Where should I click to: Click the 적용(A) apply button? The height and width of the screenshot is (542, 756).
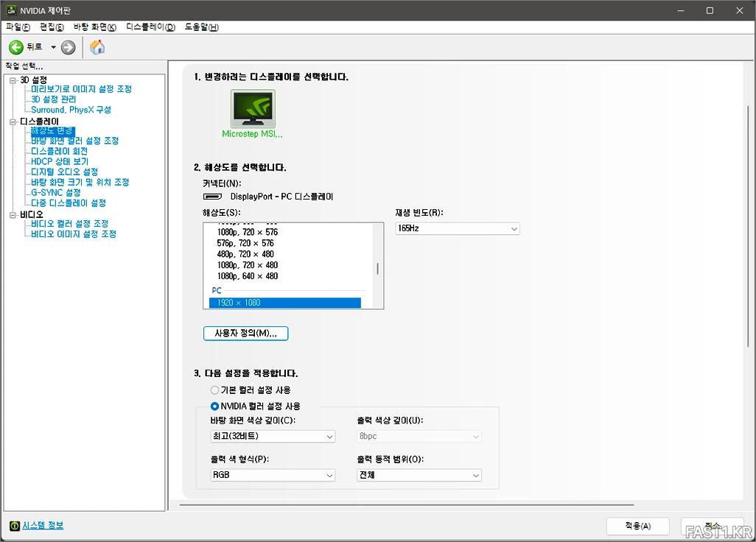638,526
